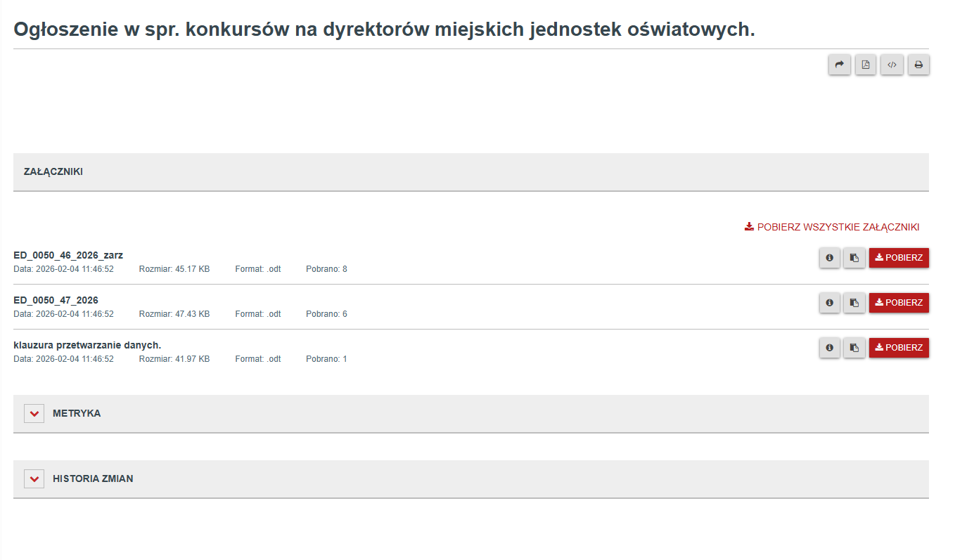This screenshot has width=974, height=560.
Task: Download the ED_0050_46_2026_zarz file
Action: tap(899, 258)
